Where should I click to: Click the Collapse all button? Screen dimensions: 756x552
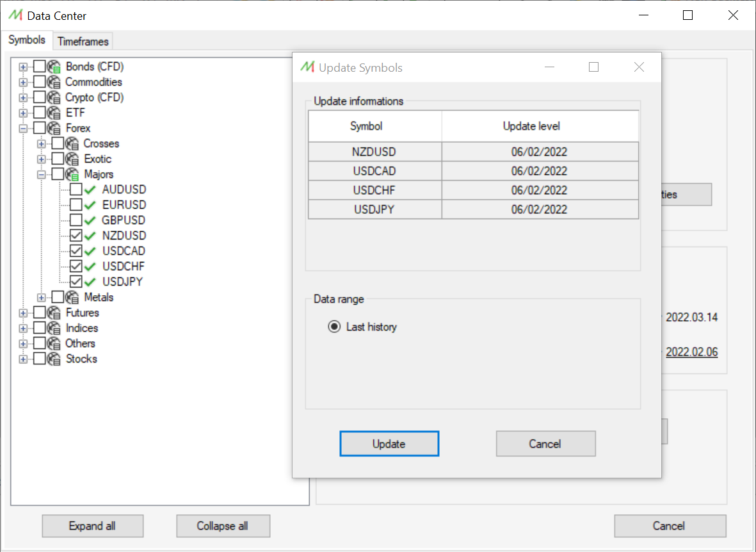223,526
